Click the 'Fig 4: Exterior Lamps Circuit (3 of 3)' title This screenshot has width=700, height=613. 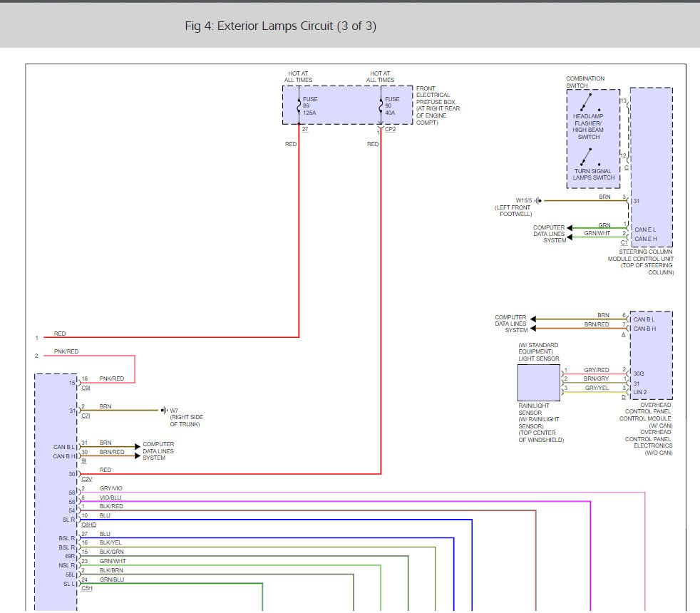[x=280, y=26]
